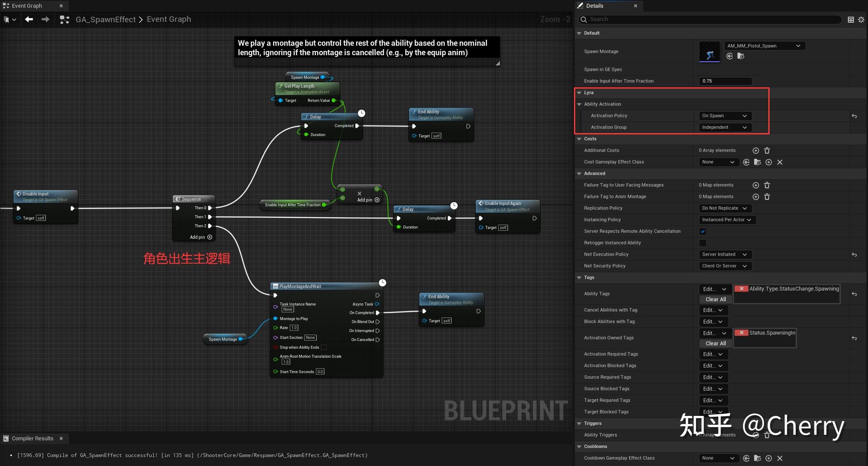Click the back navigation arrow in Event Graph

pos(29,19)
